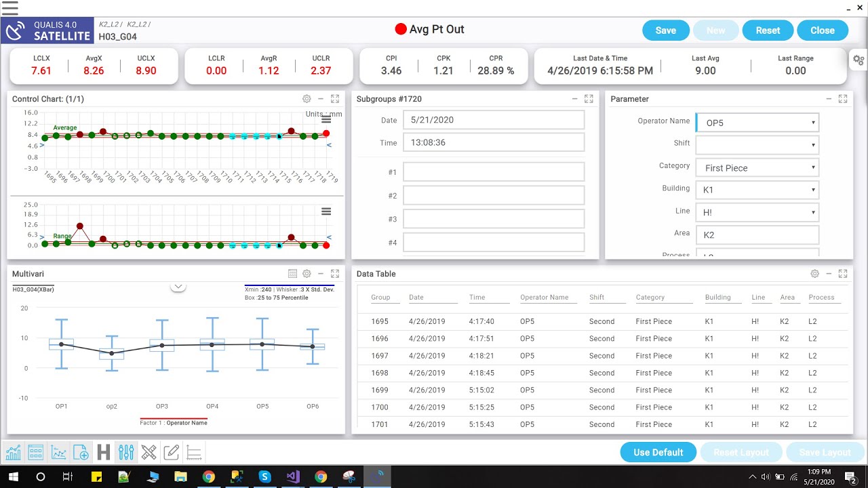This screenshot has height=488, width=868.
Task: Click the bar chart icon in bottom toolbar
Action: (x=14, y=452)
